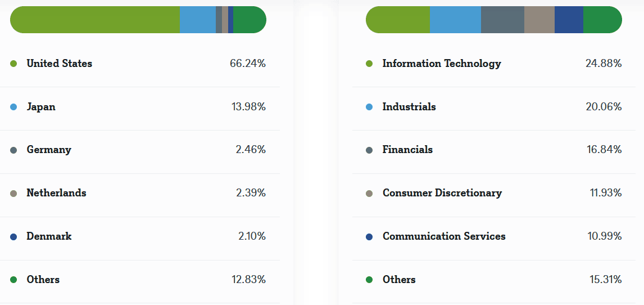
Task: Click the Communication Services legend dot
Action: click(x=369, y=237)
